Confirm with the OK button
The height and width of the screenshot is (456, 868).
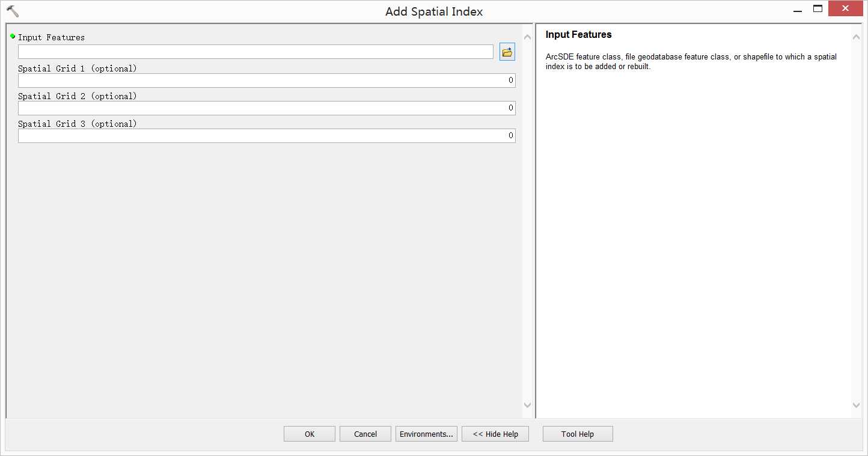coord(310,434)
